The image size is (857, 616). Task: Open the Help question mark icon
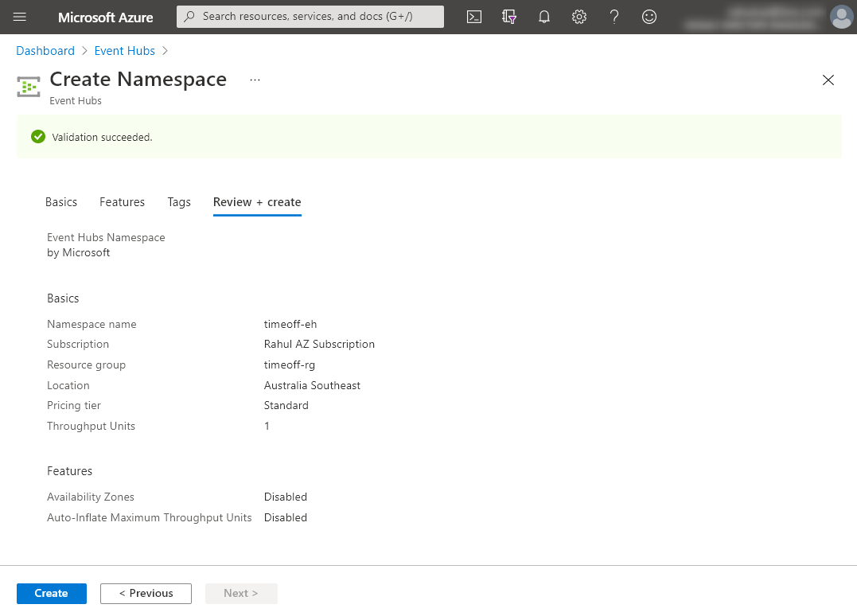614,17
